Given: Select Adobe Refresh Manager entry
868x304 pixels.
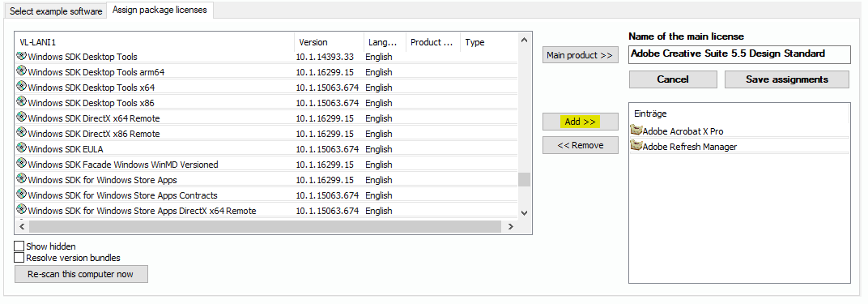Looking at the screenshot, I should click(739, 146).
